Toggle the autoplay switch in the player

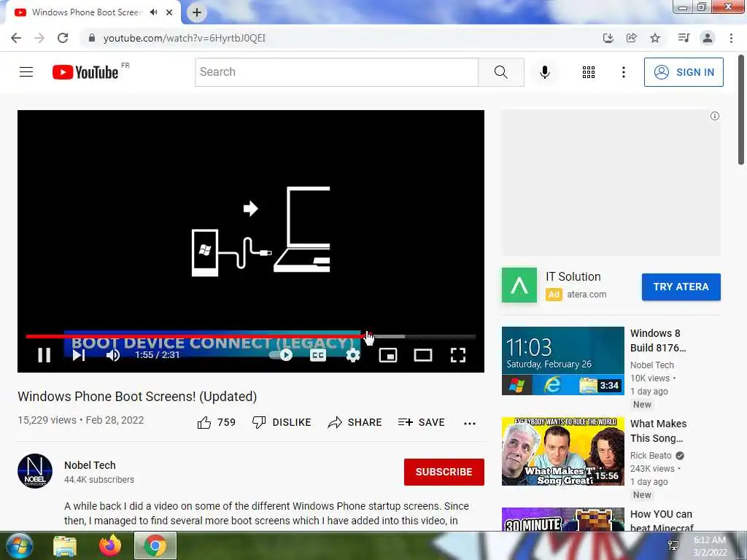[282, 355]
